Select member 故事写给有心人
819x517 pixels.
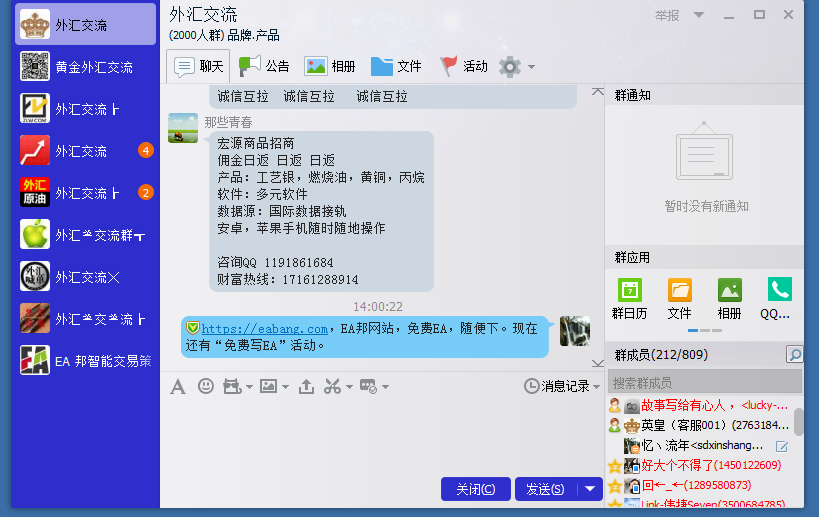click(x=700, y=405)
